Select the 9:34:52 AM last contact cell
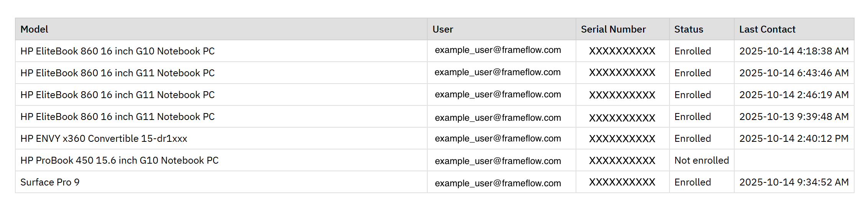Image resolution: width=868 pixels, height=197 pixels. tap(794, 182)
